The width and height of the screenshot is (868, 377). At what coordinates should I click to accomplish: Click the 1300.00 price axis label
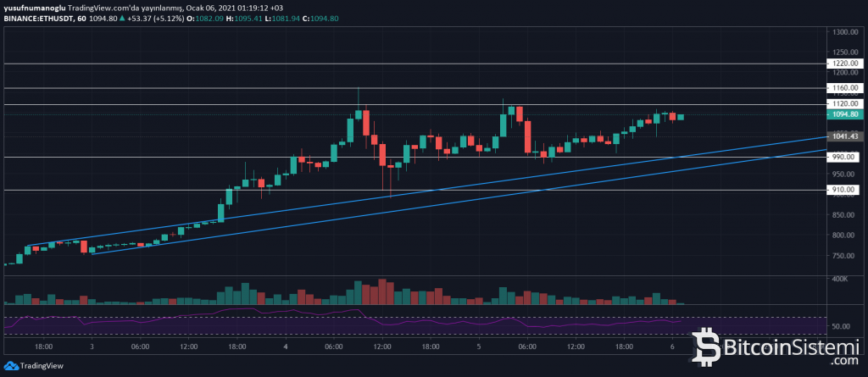[844, 32]
